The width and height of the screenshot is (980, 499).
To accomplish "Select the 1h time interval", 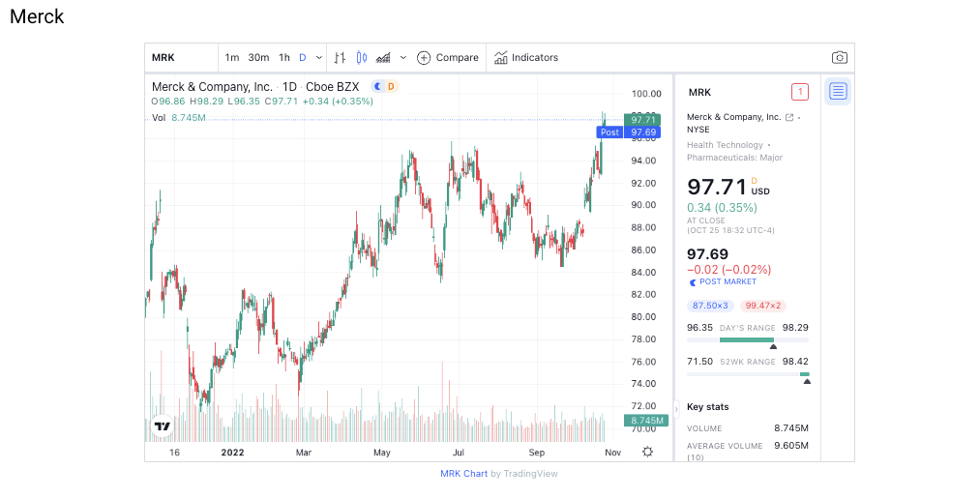I will [284, 57].
